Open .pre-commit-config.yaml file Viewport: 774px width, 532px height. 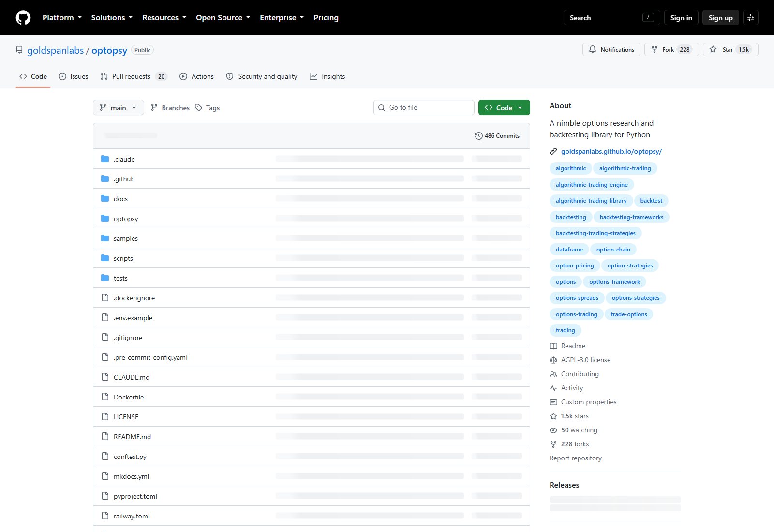[x=150, y=357]
